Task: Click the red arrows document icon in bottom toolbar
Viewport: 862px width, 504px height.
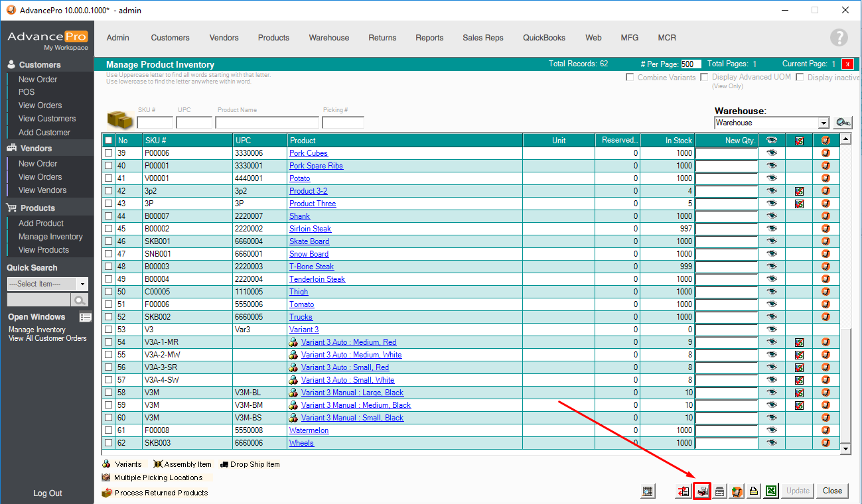Action: (683, 491)
